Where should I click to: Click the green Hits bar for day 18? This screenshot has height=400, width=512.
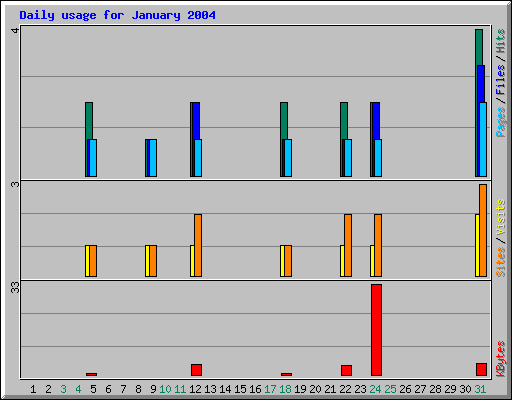pos(284,121)
